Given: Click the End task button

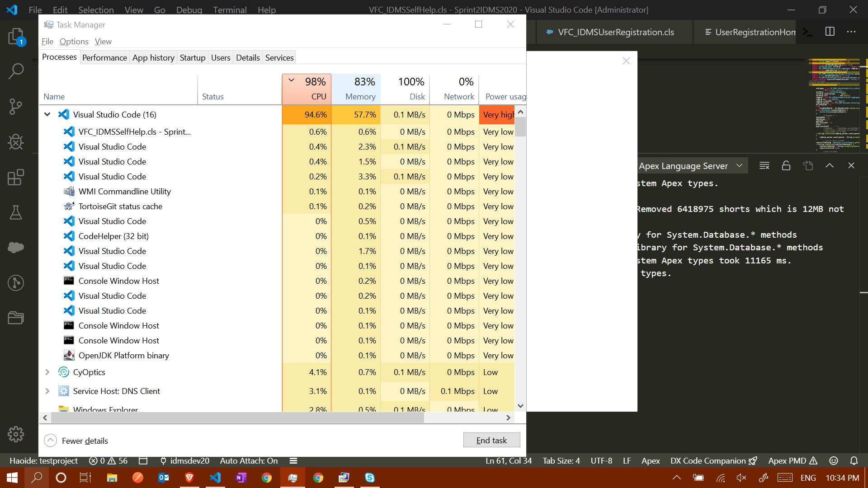Looking at the screenshot, I should (x=491, y=440).
